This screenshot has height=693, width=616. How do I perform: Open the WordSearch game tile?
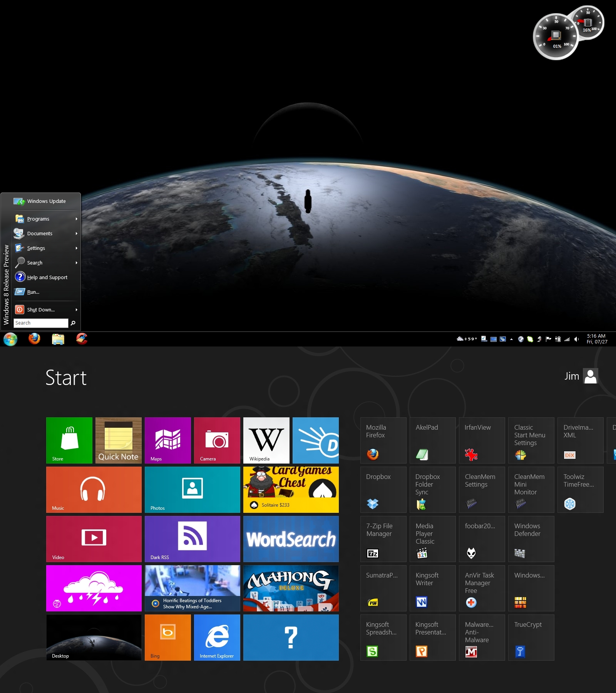click(x=291, y=539)
